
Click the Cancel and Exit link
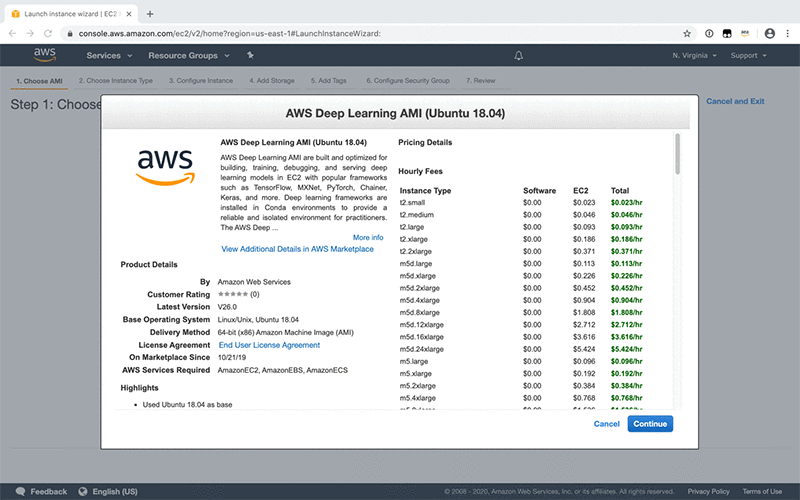point(735,101)
